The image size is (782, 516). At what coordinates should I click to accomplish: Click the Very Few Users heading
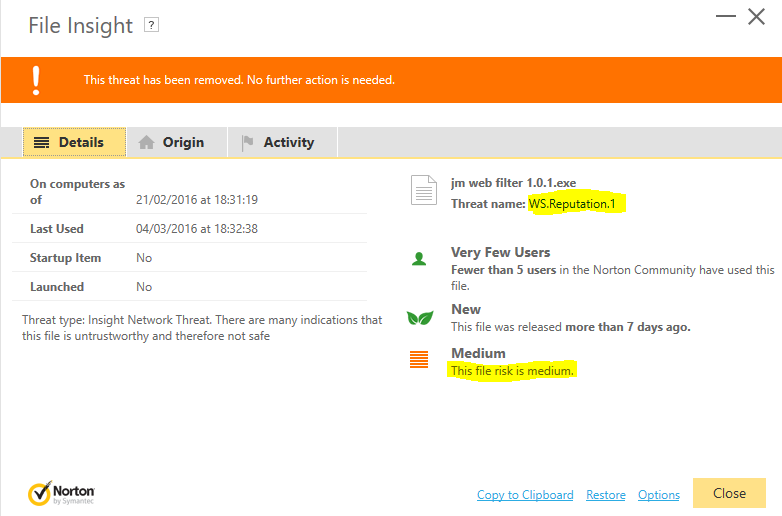pyautogui.click(x=500, y=252)
